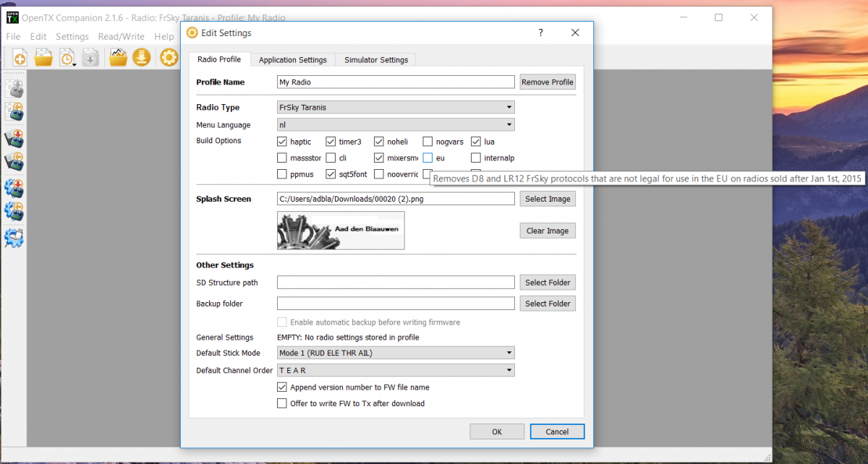The width and height of the screenshot is (868, 464).
Task: Click the Cancel button
Action: point(557,431)
